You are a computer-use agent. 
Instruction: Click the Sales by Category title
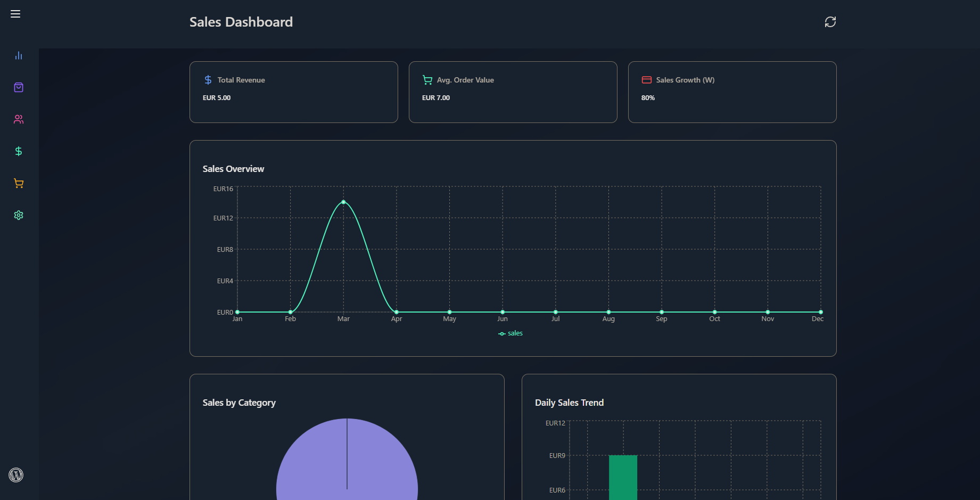239,403
